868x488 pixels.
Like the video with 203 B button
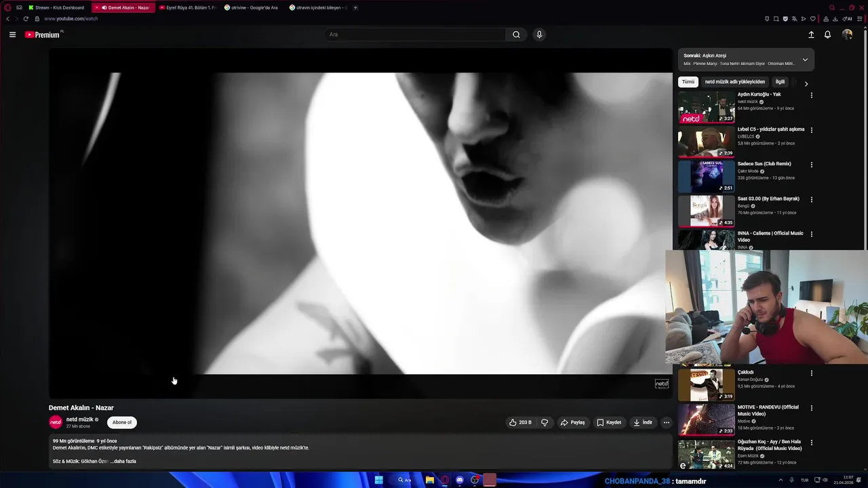point(520,422)
